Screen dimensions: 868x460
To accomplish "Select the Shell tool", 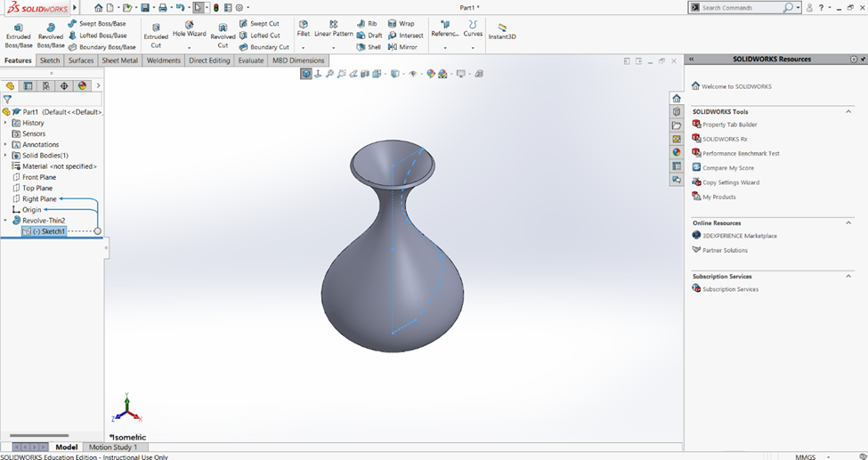I will 369,47.
